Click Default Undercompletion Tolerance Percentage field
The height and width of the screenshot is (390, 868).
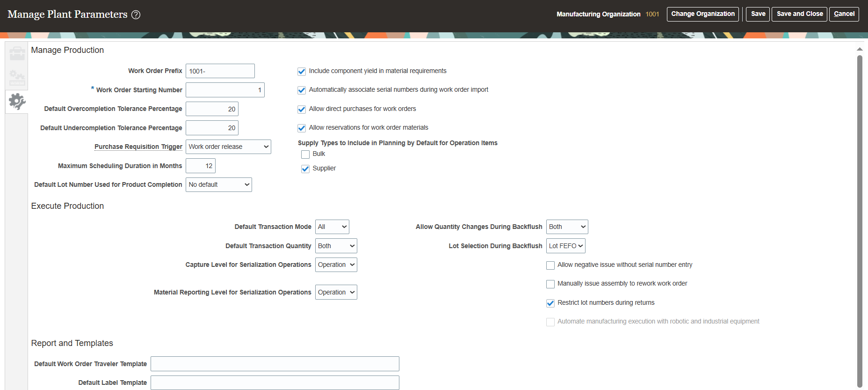[x=212, y=128]
